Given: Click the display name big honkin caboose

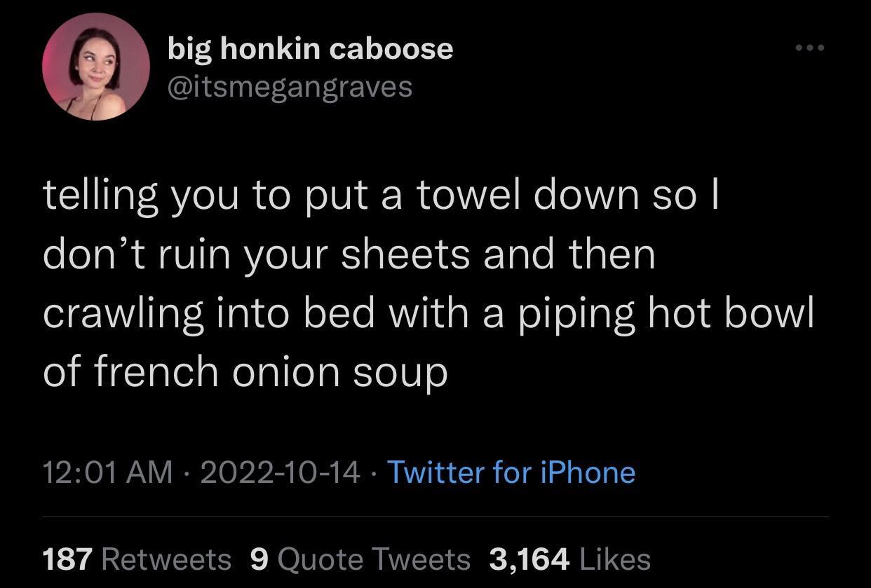Looking at the screenshot, I should pyautogui.click(x=310, y=48).
